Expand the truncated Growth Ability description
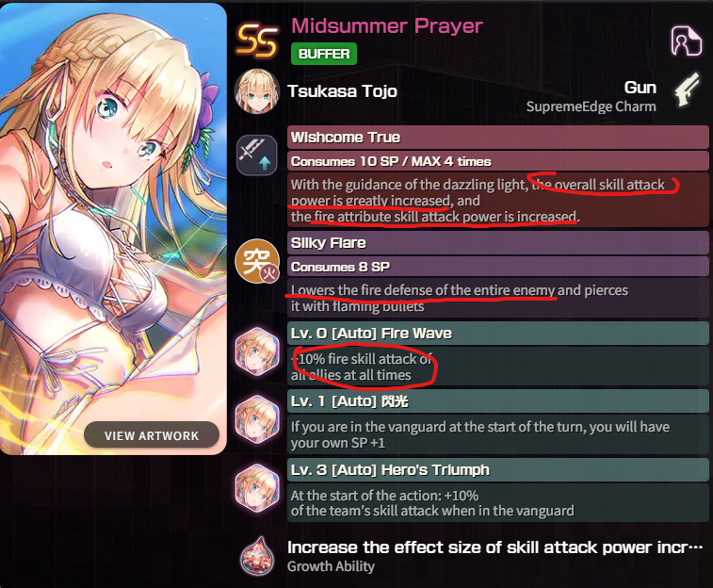 pos(495,547)
